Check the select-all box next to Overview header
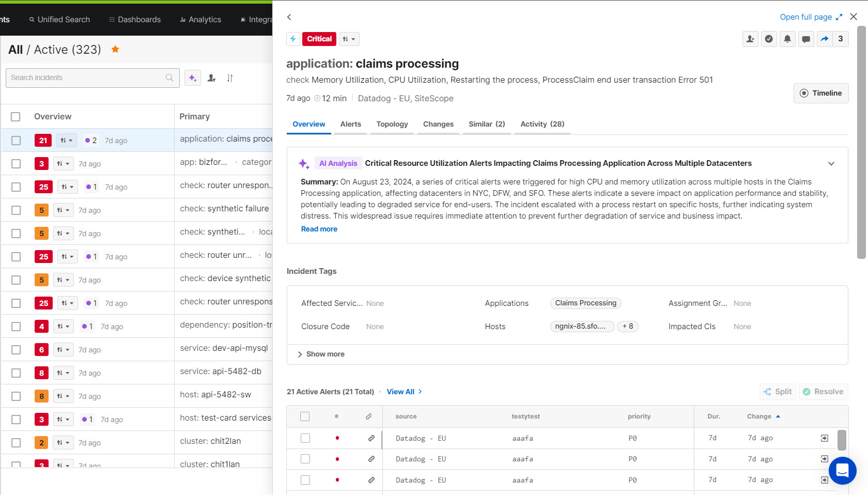Viewport: 868px width, 495px height. click(16, 117)
